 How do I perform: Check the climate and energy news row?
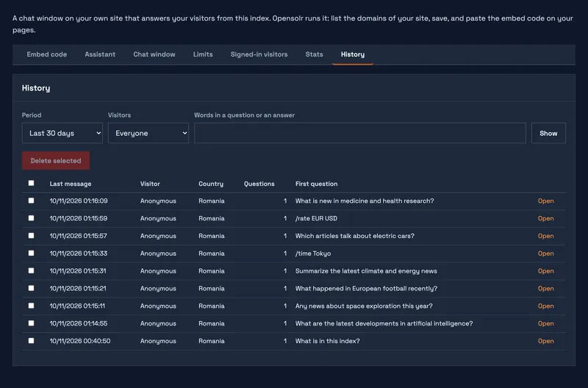coord(31,270)
